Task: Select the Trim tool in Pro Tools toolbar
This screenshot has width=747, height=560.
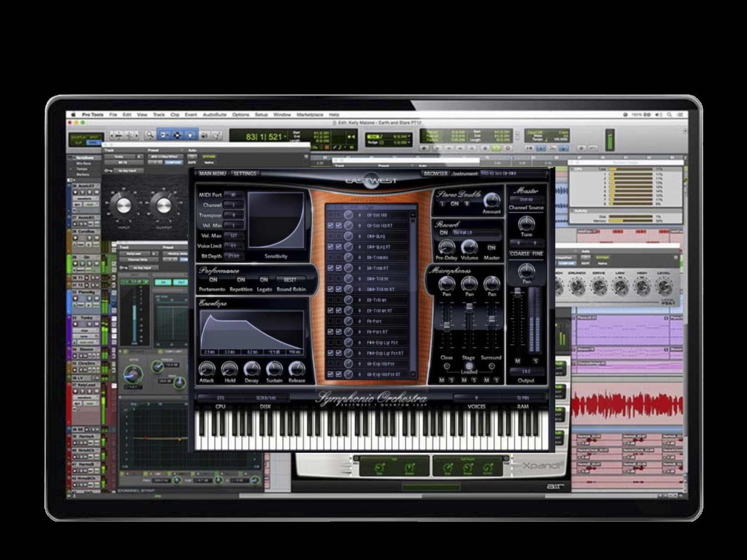Action: pyautogui.click(x=163, y=135)
